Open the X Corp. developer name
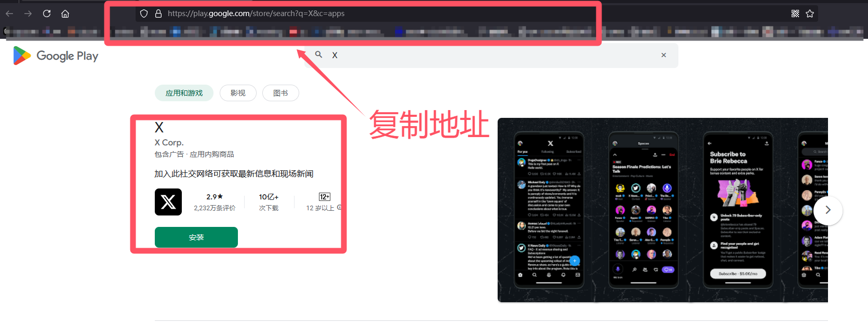Viewport: 868px width, 324px height. (x=169, y=142)
